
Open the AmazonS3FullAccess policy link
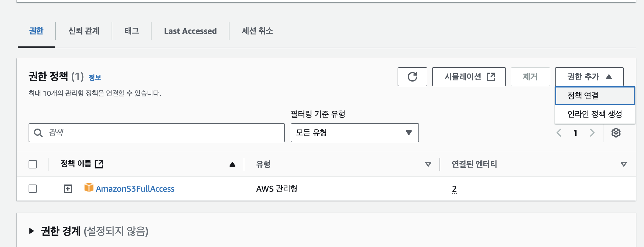click(x=135, y=189)
